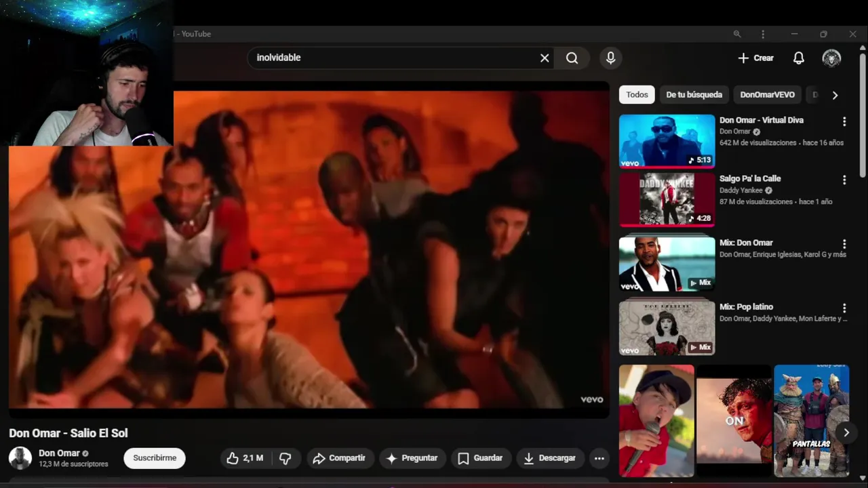Click the Mix: Pop latino title
This screenshot has width=868, height=488.
coord(746,307)
